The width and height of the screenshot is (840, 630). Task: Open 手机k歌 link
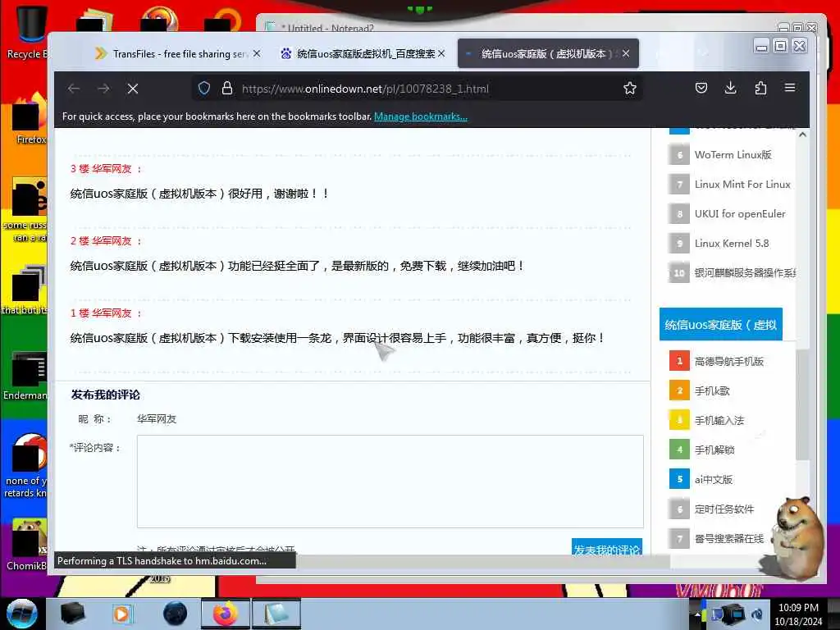coord(712,391)
